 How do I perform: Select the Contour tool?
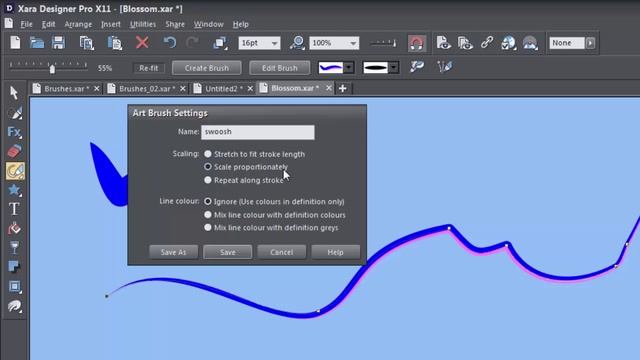(15, 306)
